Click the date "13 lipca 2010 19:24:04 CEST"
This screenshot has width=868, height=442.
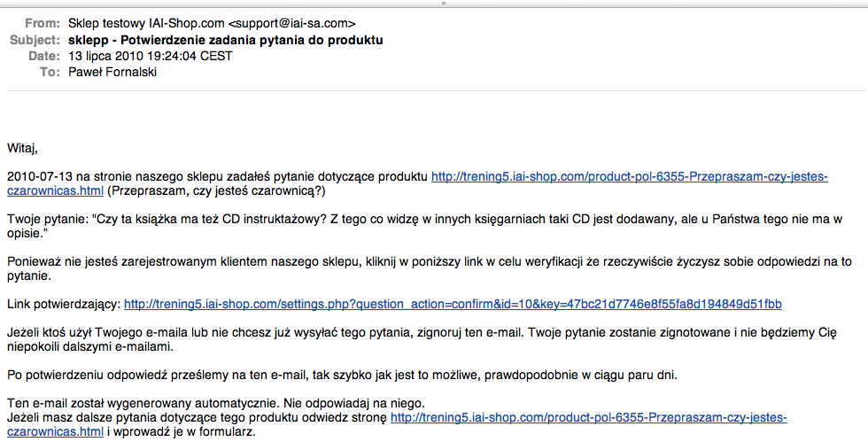tap(151, 55)
